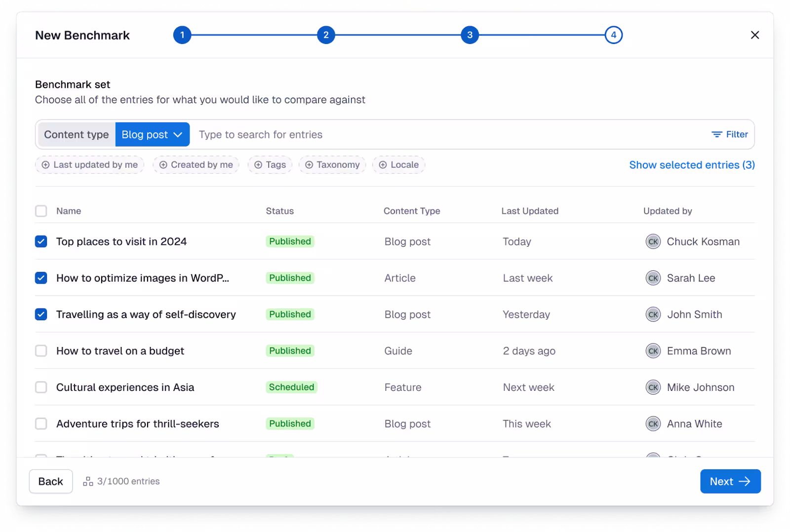Viewport: 790px width, 532px height.
Task: Click Sarah Lee's avatar icon
Action: pyautogui.click(x=653, y=278)
